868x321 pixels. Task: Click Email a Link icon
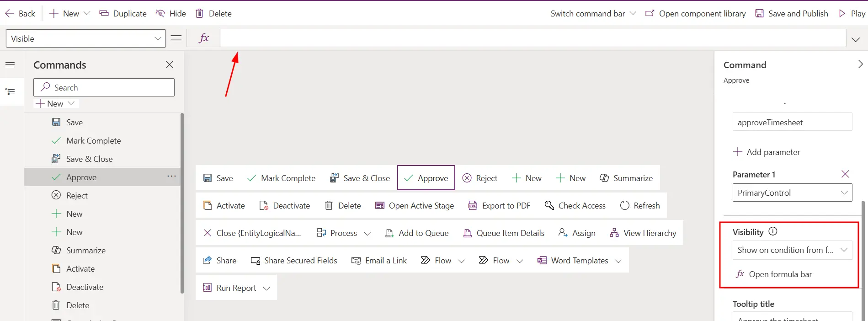(x=356, y=260)
